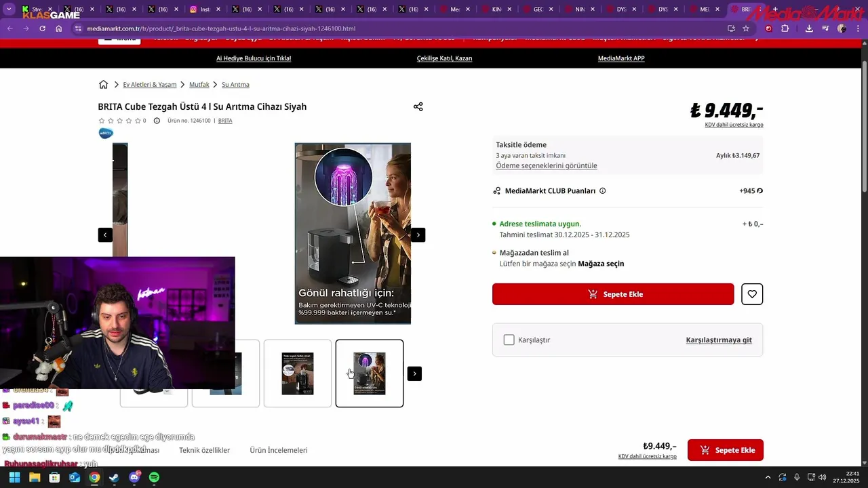This screenshot has width=868, height=488.
Task: Open taskbar clock and date
Action: tap(848, 477)
